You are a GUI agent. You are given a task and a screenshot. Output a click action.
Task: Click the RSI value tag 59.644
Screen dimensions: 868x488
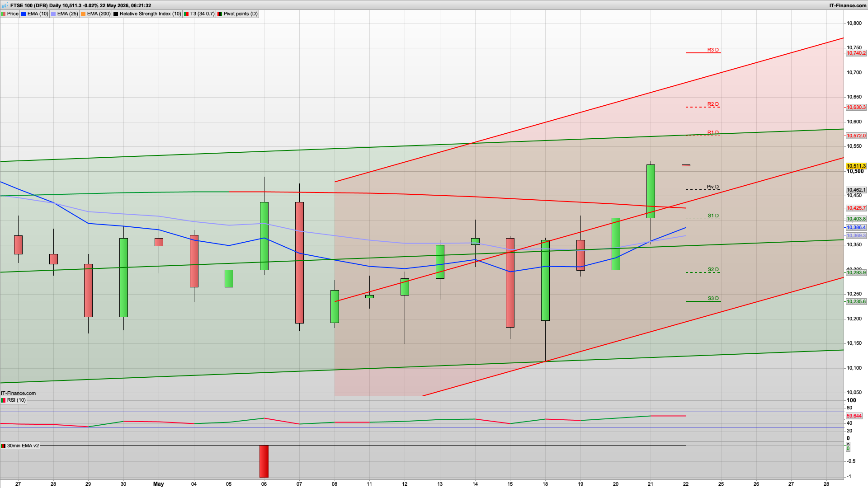point(854,416)
